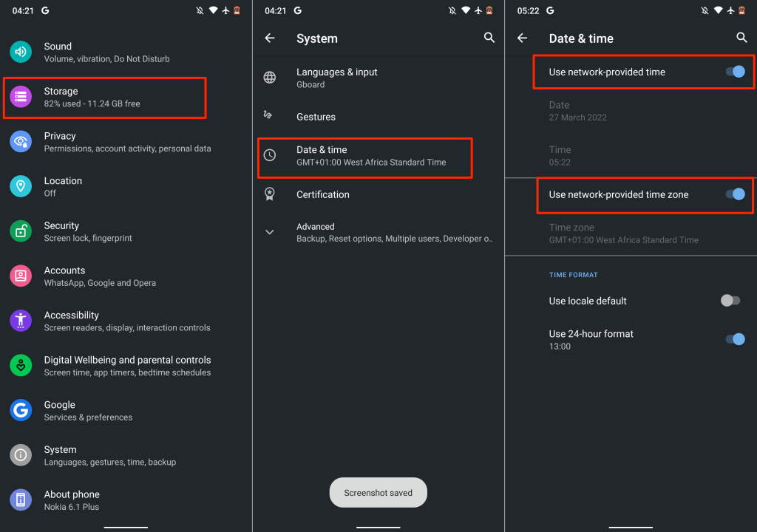Tap the Sound speaker icon
Screen dimensions: 757x532
(21, 52)
